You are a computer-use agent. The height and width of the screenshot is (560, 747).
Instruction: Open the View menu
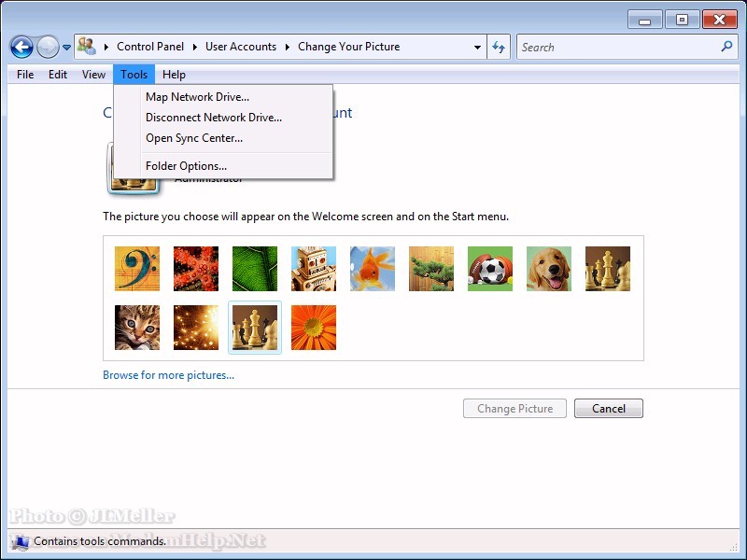coord(93,75)
